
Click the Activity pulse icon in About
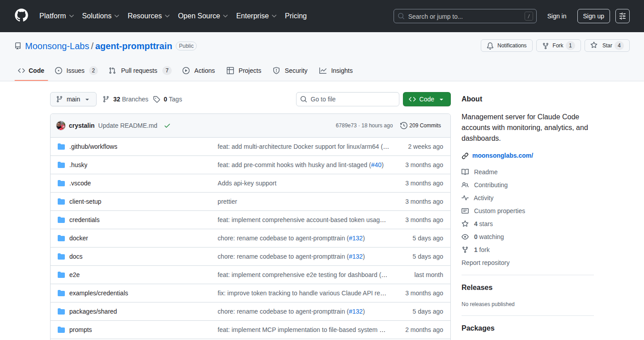click(465, 198)
